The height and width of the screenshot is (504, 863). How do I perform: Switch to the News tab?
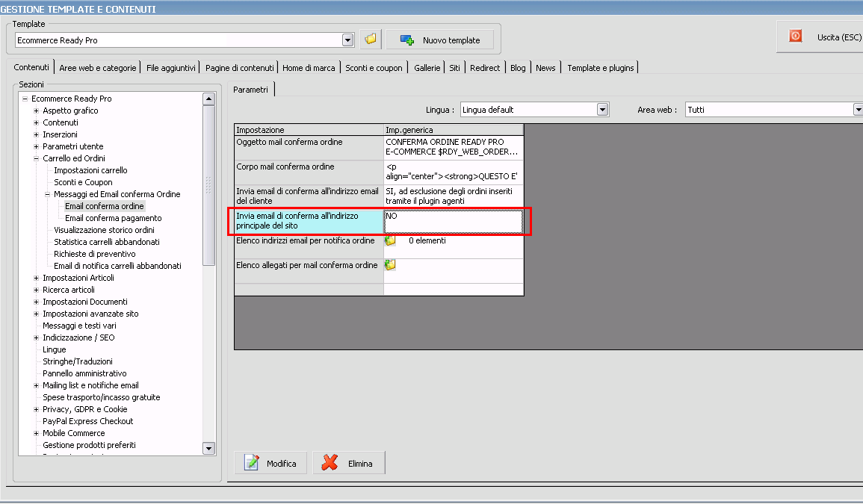pyautogui.click(x=545, y=68)
